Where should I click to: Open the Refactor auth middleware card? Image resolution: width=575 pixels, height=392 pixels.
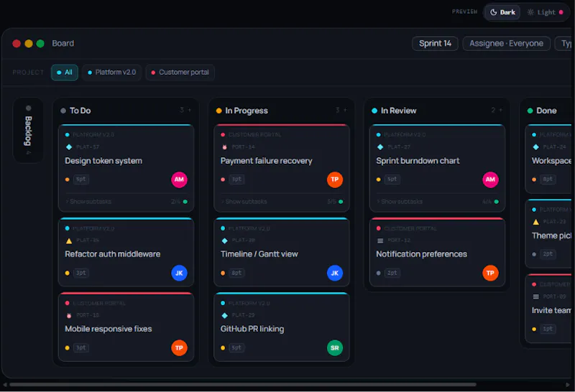[126, 252]
